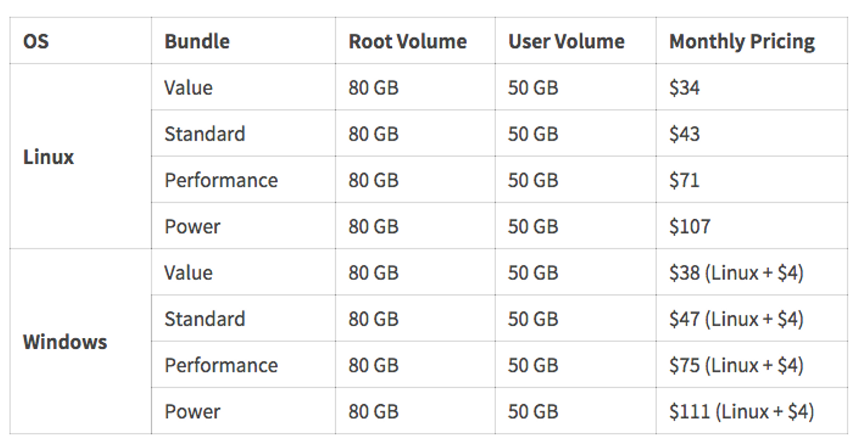The width and height of the screenshot is (868, 448).
Task: Select the $71 Linux Performance price
Action: click(x=684, y=180)
